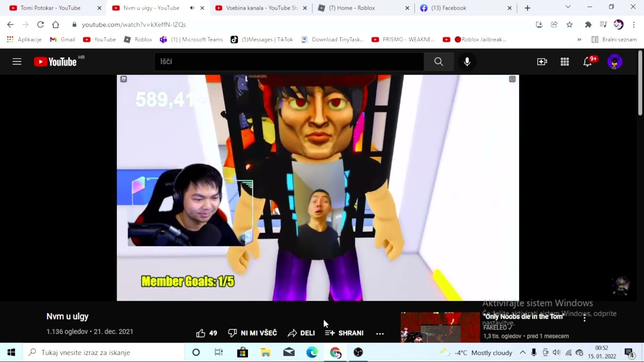The image size is (644, 362).
Task: Bookmark this page with star icon
Action: click(570, 24)
